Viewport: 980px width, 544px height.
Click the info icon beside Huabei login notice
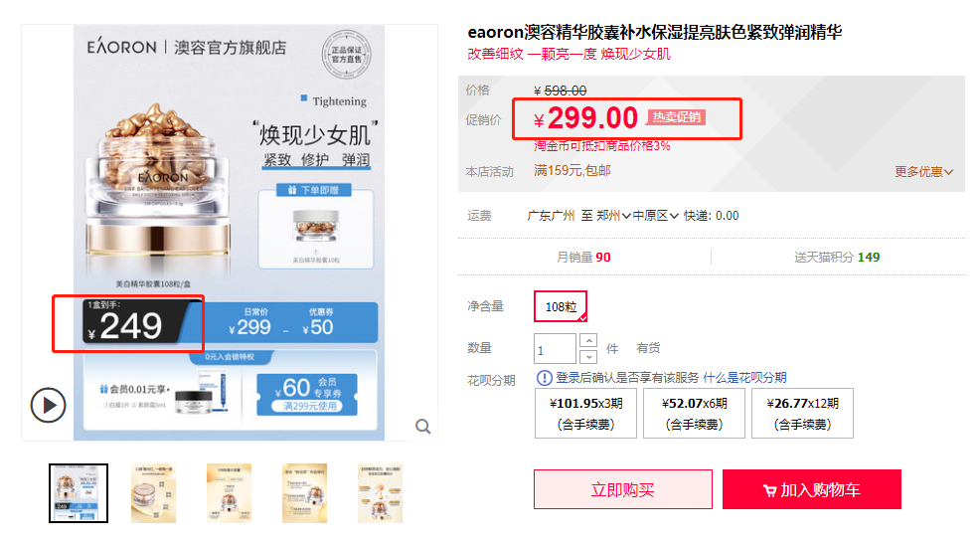[545, 378]
